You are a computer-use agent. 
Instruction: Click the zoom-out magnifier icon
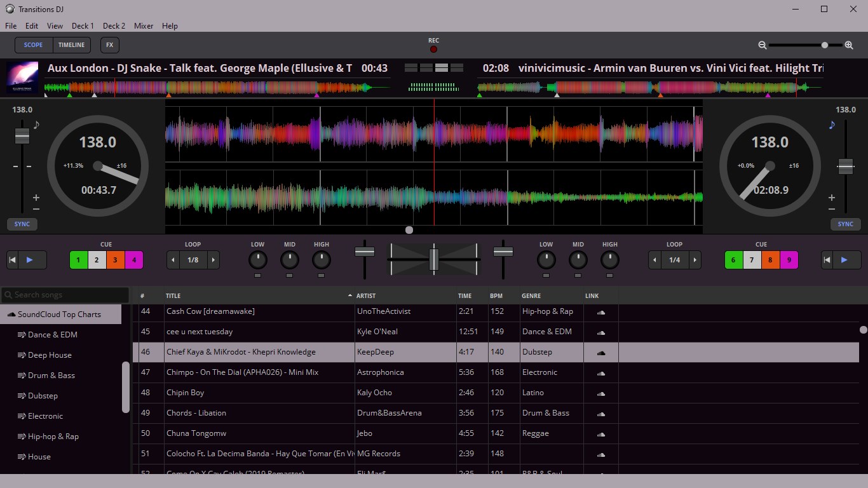762,45
